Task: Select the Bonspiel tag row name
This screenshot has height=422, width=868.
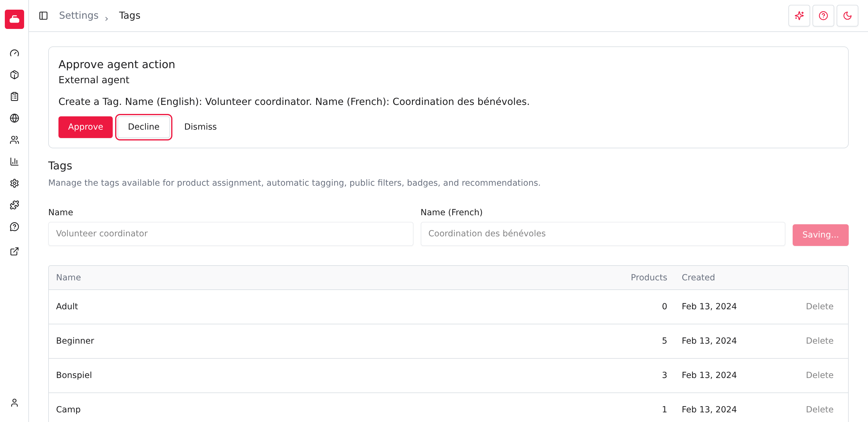Action: (x=74, y=375)
